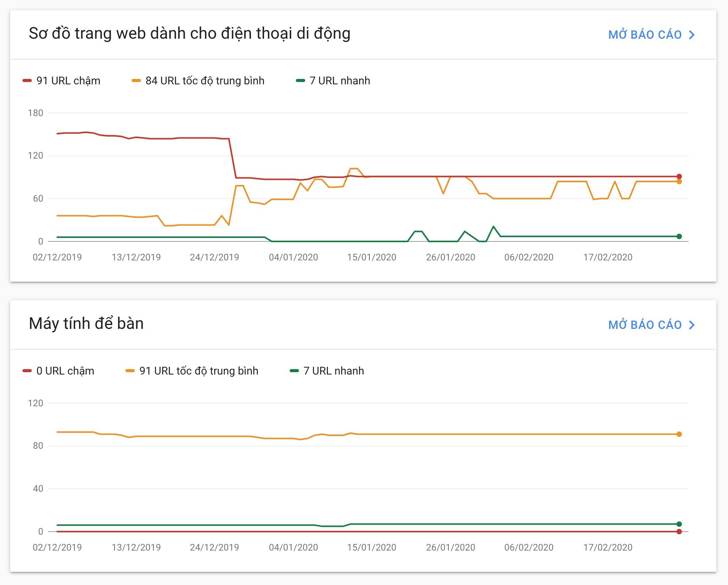
Task: Click the red swatch next to 0 URL chậm
Action: [x=27, y=371]
